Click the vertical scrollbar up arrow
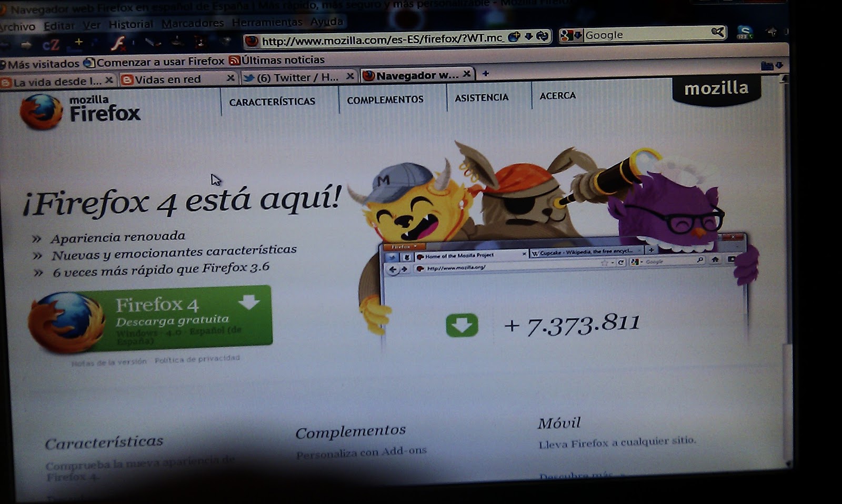 tap(784, 79)
